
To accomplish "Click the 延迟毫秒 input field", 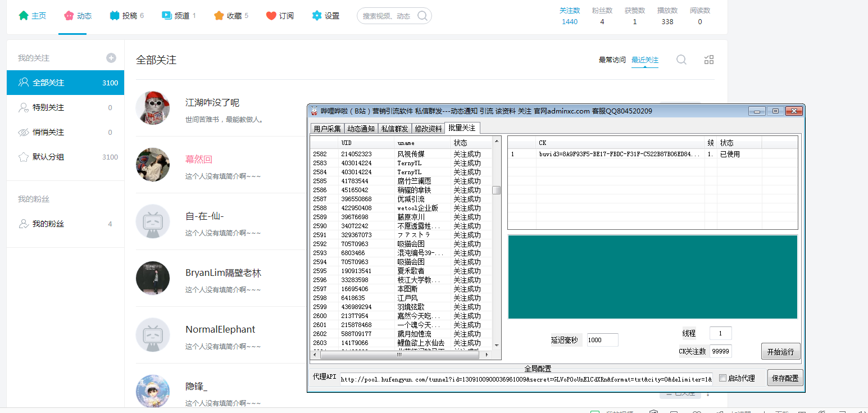I will coord(602,340).
